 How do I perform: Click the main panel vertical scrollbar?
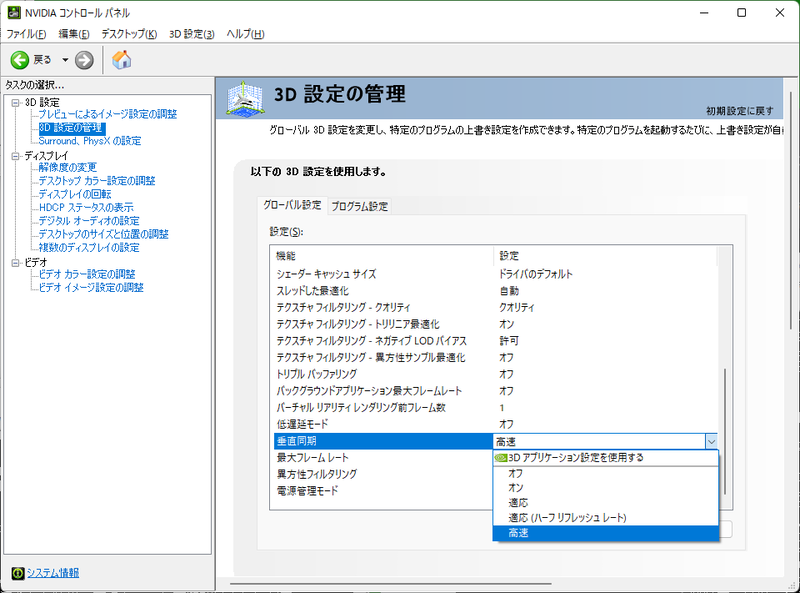click(791, 209)
